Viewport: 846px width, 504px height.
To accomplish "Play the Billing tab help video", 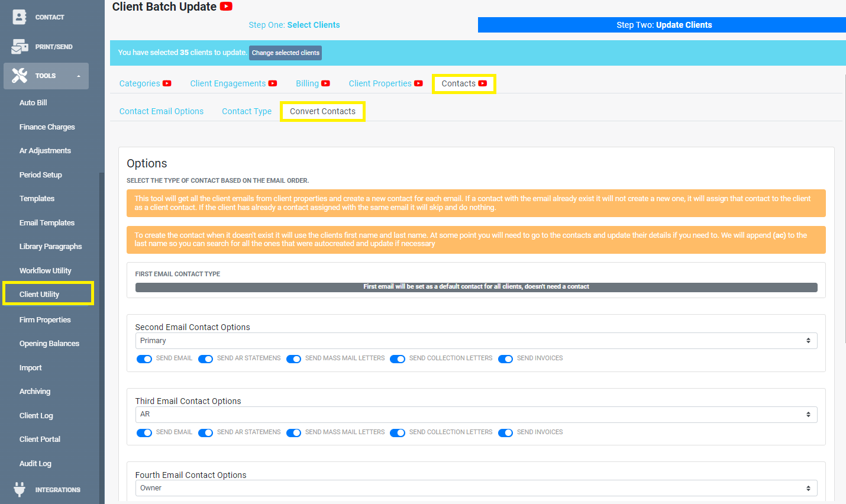I will 325,83.
